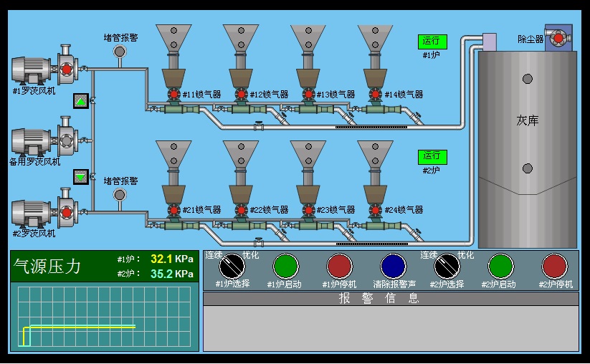Click the air pressure trend chart

pos(105,316)
